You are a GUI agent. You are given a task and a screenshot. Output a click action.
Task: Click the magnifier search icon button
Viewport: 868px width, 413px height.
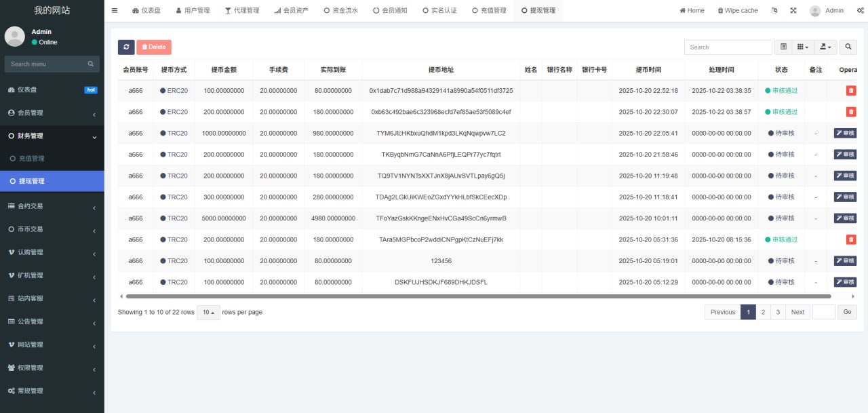848,47
